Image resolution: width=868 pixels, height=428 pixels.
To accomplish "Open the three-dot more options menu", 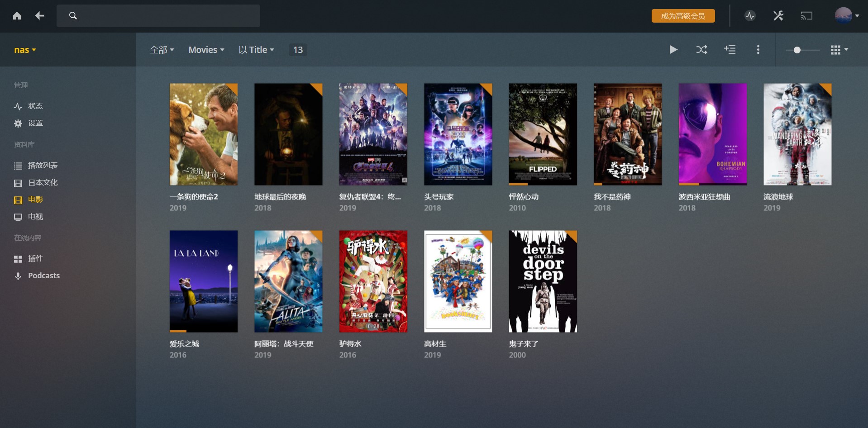I will click(758, 50).
